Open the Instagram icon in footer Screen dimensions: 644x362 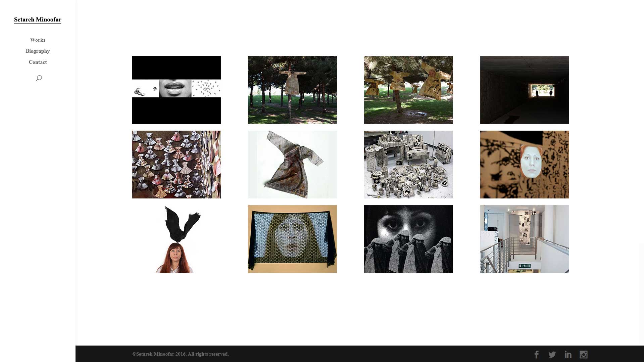(583, 355)
